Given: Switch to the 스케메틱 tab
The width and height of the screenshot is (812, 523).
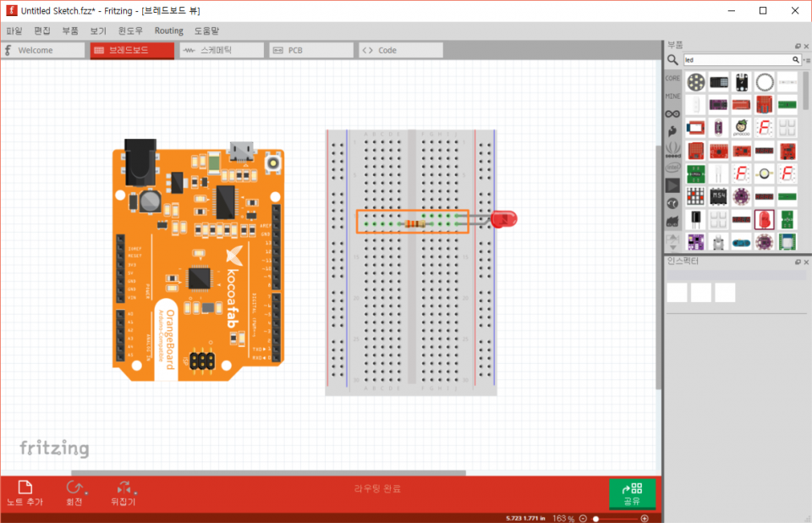Looking at the screenshot, I should pos(222,50).
